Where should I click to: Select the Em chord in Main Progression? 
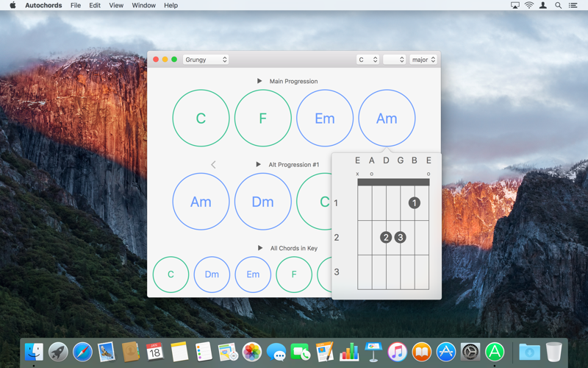coord(325,118)
